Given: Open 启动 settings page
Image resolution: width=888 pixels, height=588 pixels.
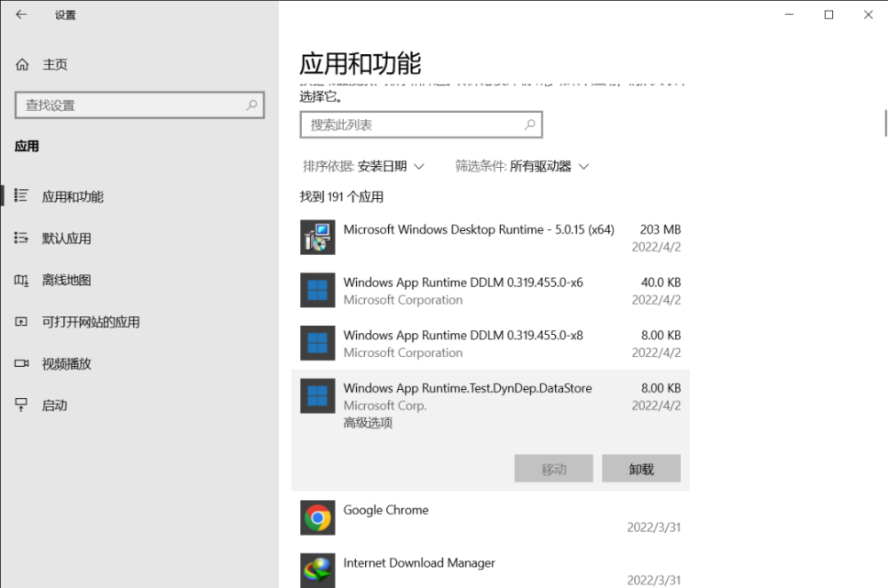Looking at the screenshot, I should point(54,406).
